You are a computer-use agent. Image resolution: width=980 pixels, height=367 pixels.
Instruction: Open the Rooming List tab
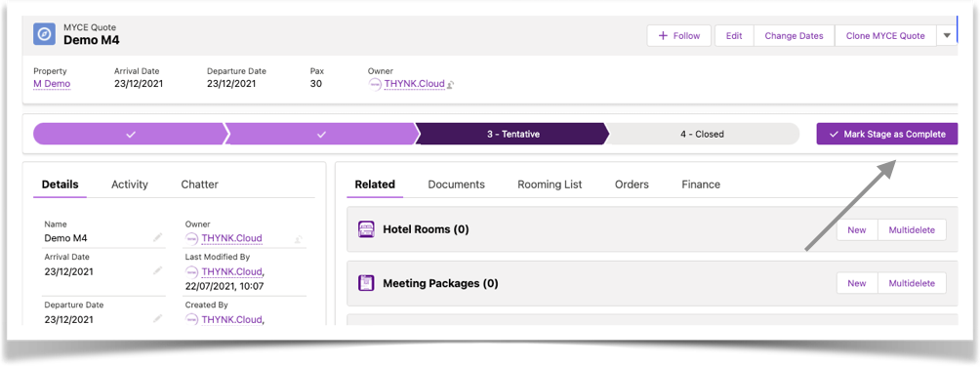(x=550, y=184)
